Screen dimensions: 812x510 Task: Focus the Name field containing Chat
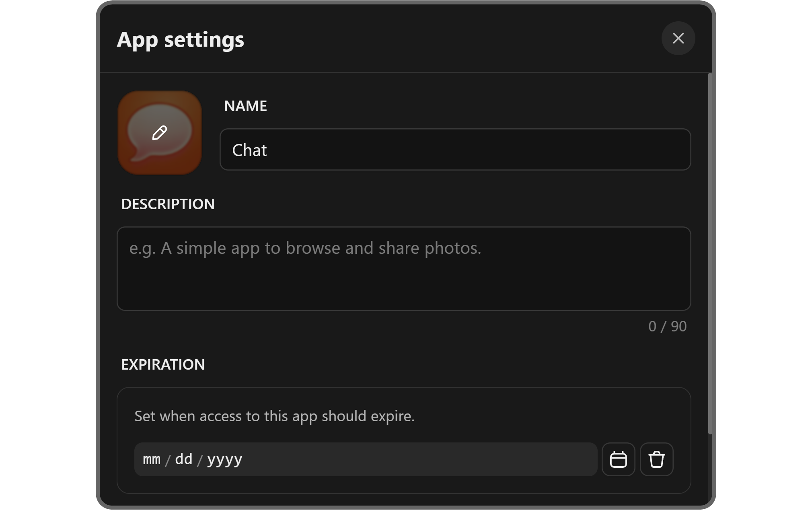point(454,150)
